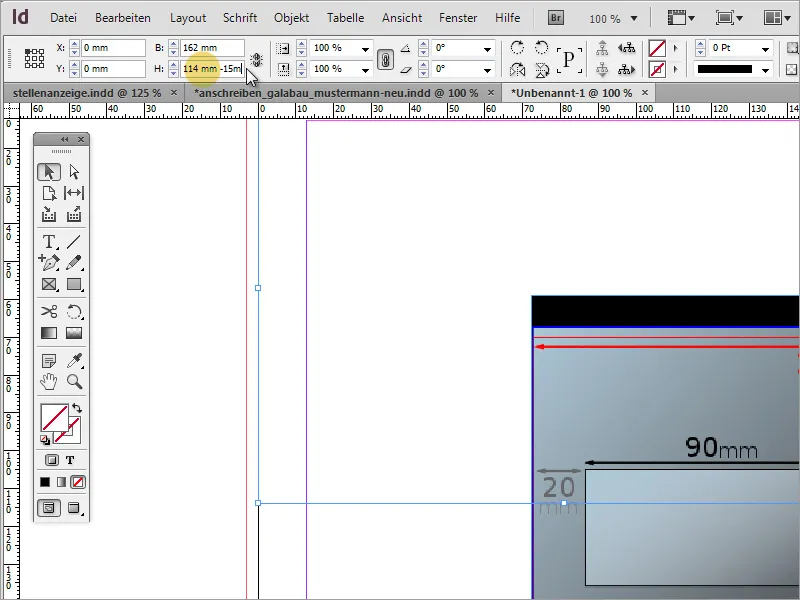This screenshot has height=600, width=800.
Task: Switch to Normal view mode
Action: pos(49,508)
